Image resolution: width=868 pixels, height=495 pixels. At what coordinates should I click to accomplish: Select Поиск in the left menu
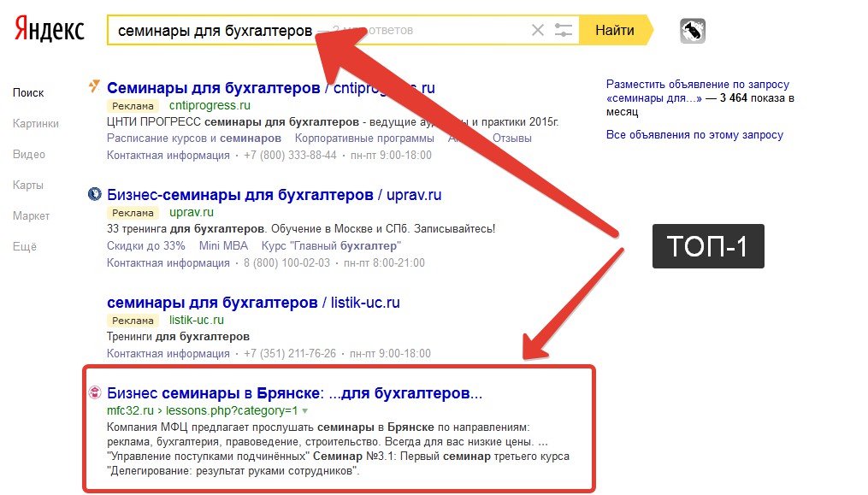tap(28, 93)
